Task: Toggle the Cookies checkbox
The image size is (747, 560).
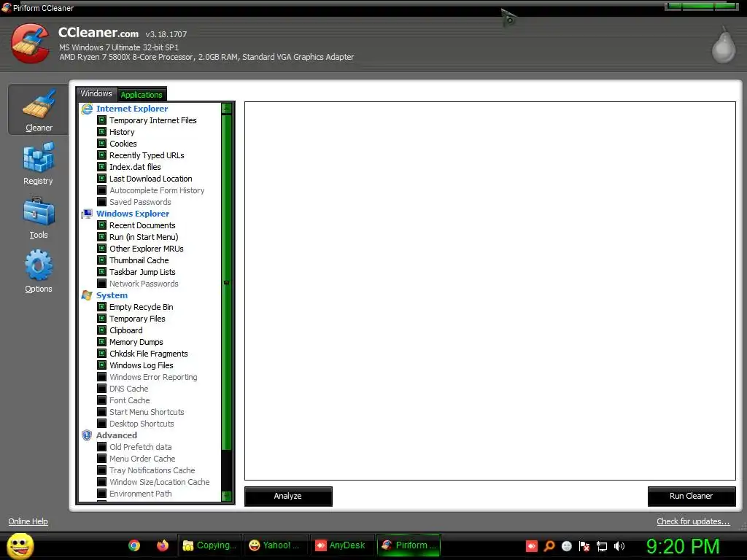Action: click(x=101, y=144)
